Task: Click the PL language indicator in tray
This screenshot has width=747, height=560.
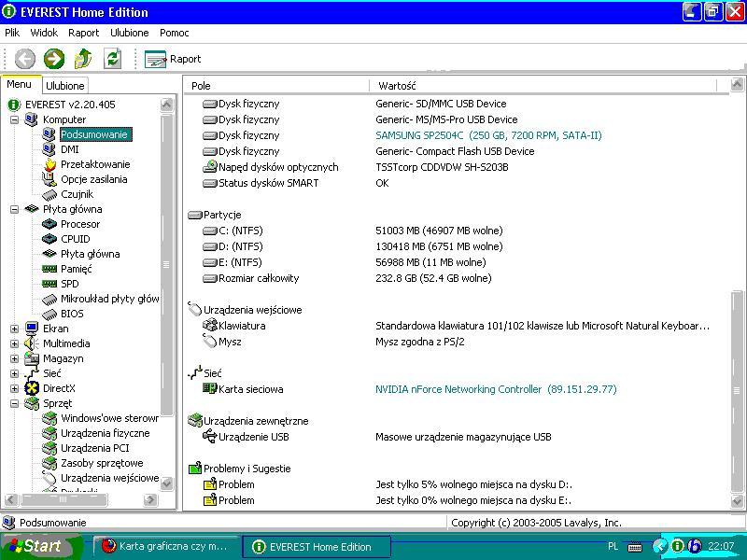Action: click(x=613, y=546)
